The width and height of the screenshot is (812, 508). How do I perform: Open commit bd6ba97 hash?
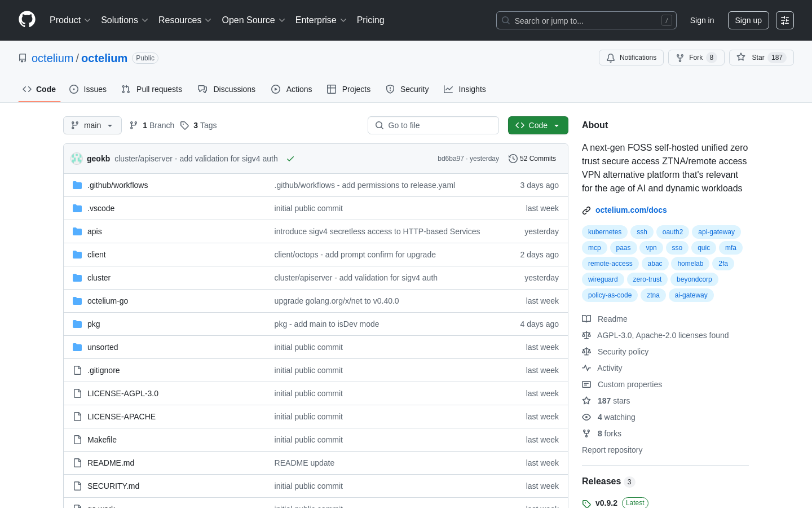[x=451, y=159]
